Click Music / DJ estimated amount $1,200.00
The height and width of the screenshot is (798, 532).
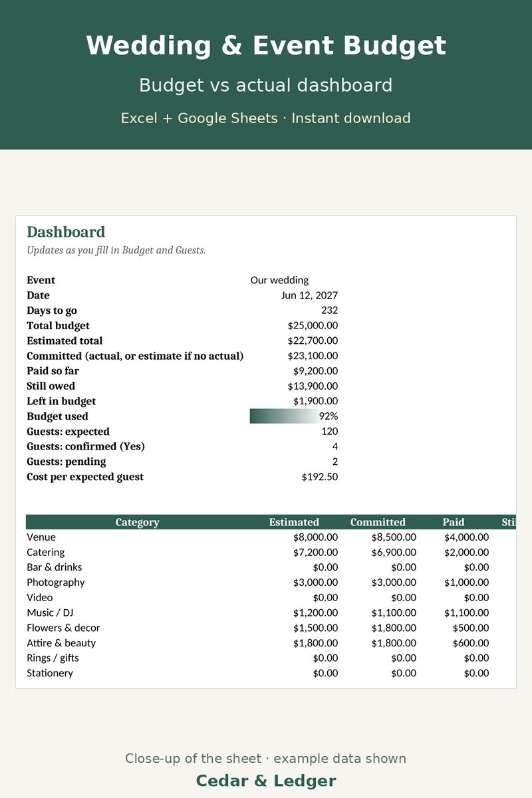click(x=315, y=612)
